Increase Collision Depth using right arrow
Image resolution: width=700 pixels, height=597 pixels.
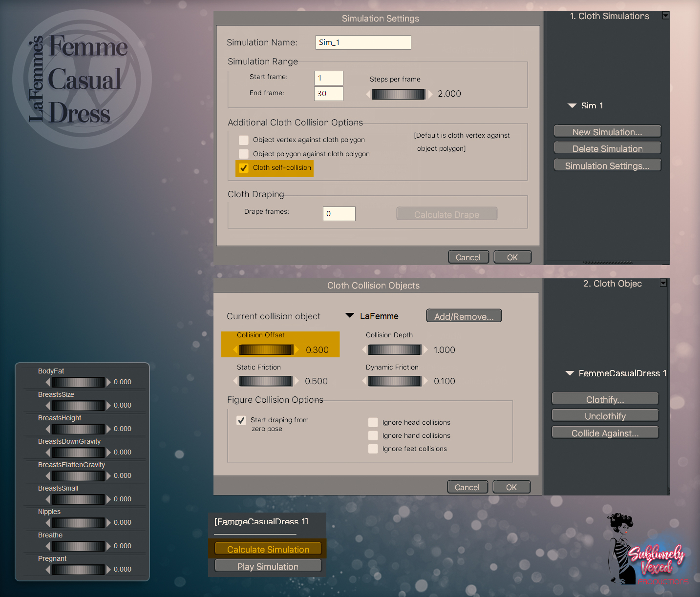coord(425,350)
